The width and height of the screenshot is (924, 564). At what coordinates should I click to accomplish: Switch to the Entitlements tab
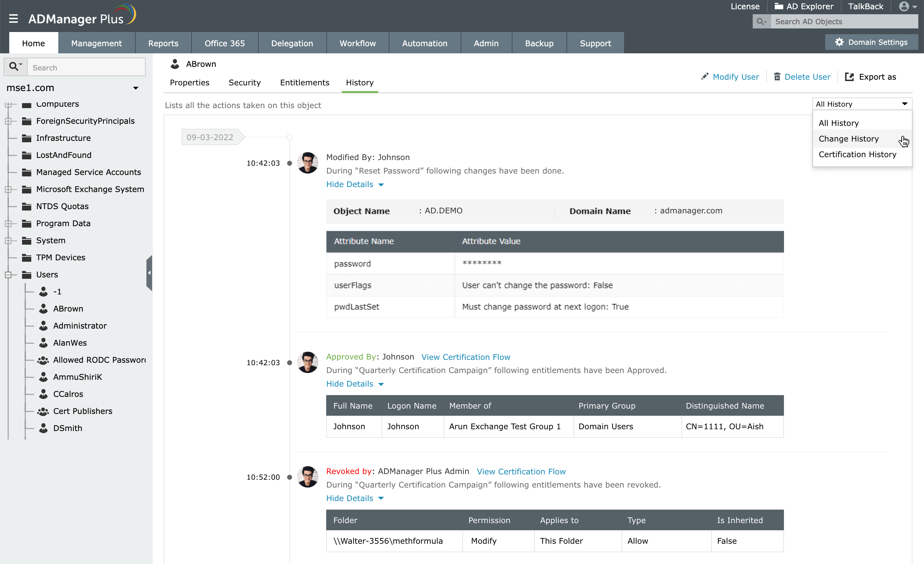pos(304,83)
